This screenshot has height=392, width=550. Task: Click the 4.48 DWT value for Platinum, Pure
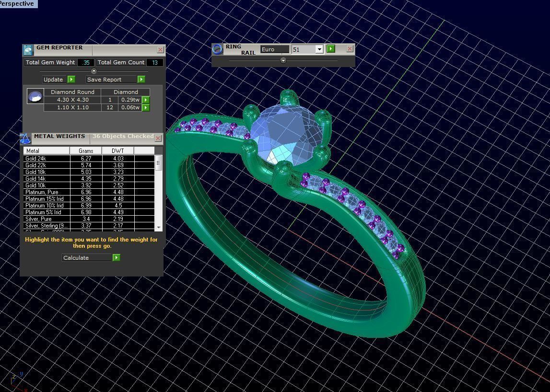click(x=118, y=192)
